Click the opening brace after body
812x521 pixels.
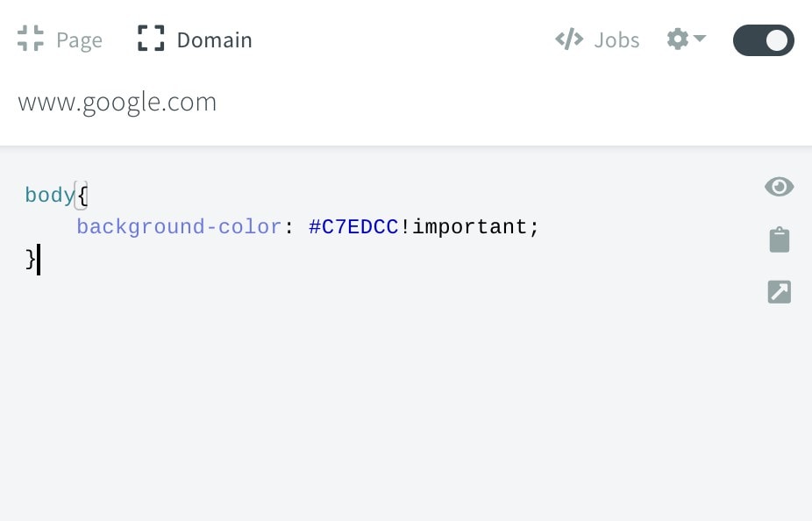82,196
